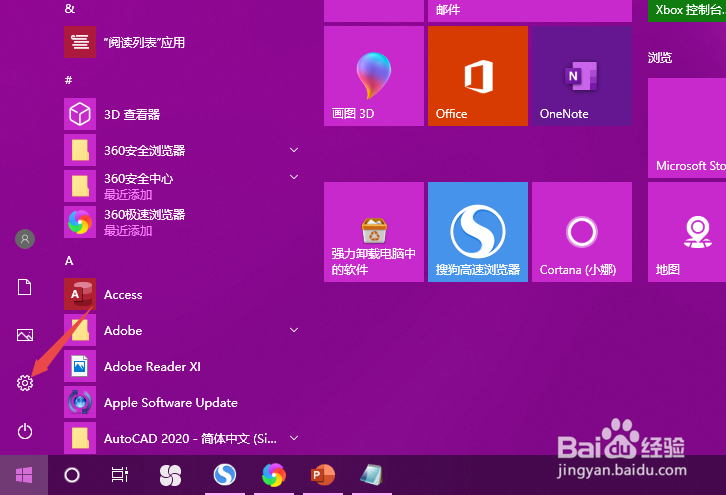
Task: Click the AutoCAD 2020 folder icon
Action: [x=80, y=438]
